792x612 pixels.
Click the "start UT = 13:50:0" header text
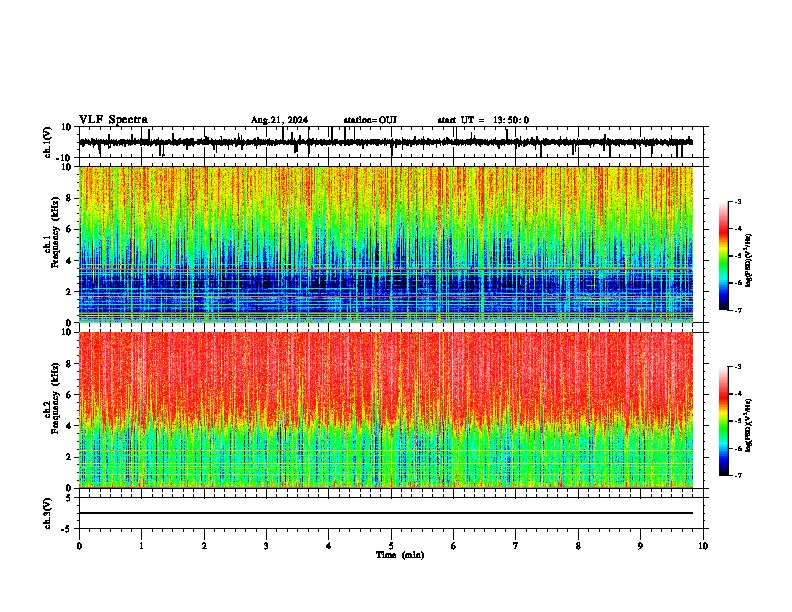pos(483,120)
